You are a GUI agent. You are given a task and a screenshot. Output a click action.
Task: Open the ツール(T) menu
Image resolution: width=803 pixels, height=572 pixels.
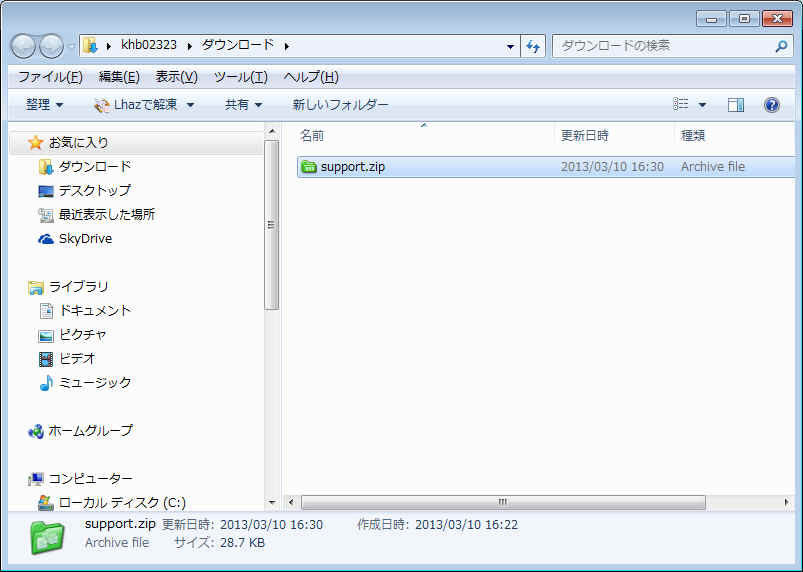pos(241,77)
